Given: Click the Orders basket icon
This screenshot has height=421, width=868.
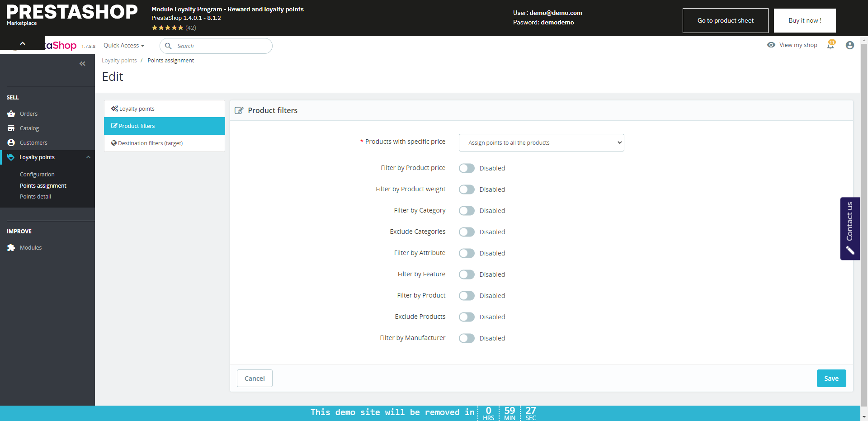Looking at the screenshot, I should tap(11, 114).
